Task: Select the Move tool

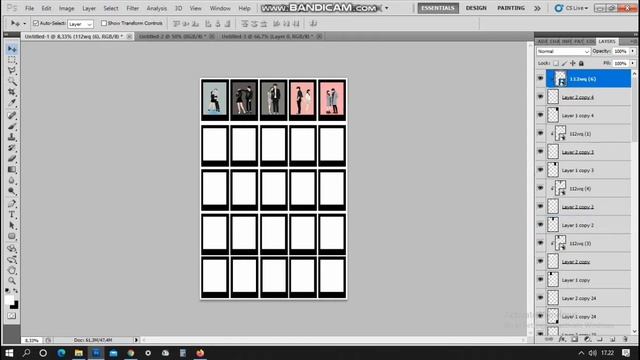Action: tap(12, 49)
